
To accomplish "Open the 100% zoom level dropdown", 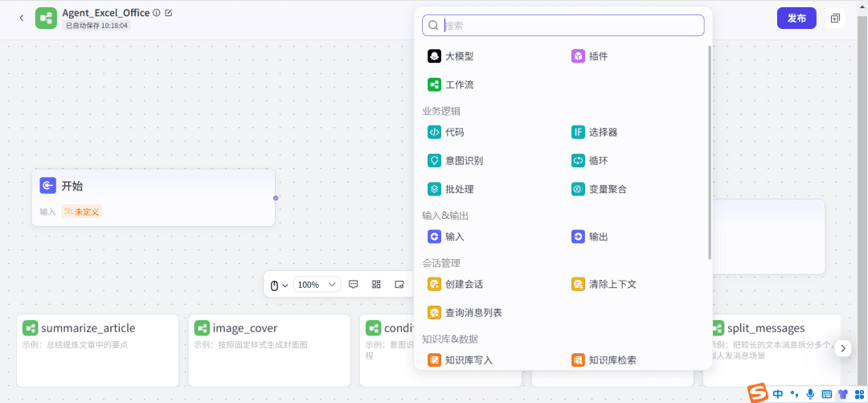I will [x=317, y=285].
